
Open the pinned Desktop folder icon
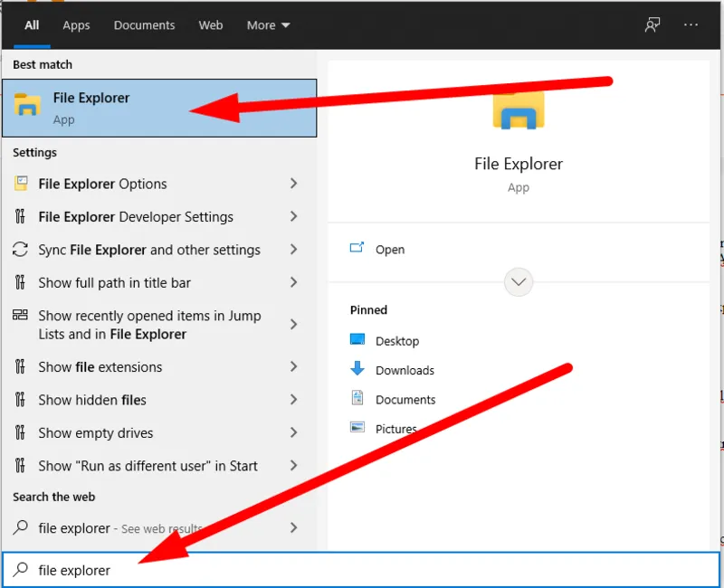click(357, 340)
